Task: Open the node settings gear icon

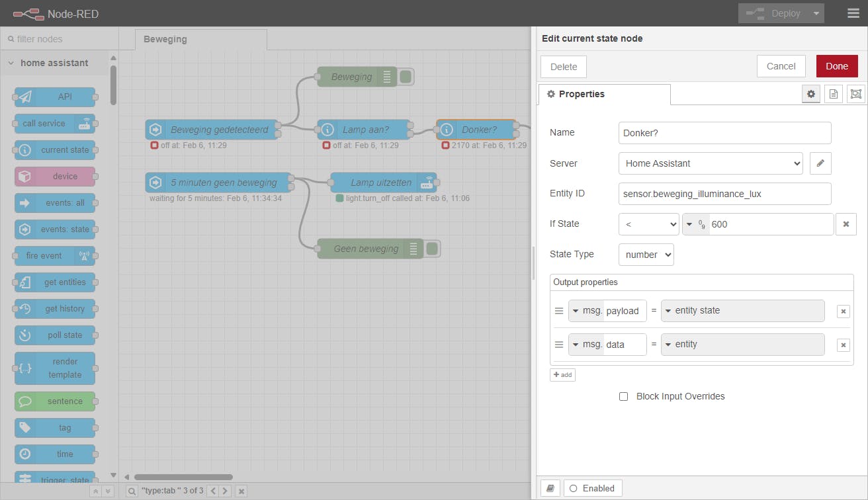Action: pos(811,95)
